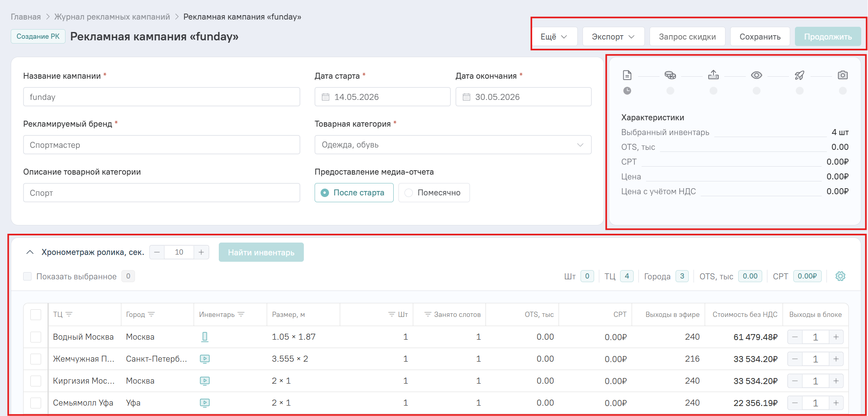Screen dimensions: 868x416
Task: Open the Ещё menu
Action: [x=555, y=37]
